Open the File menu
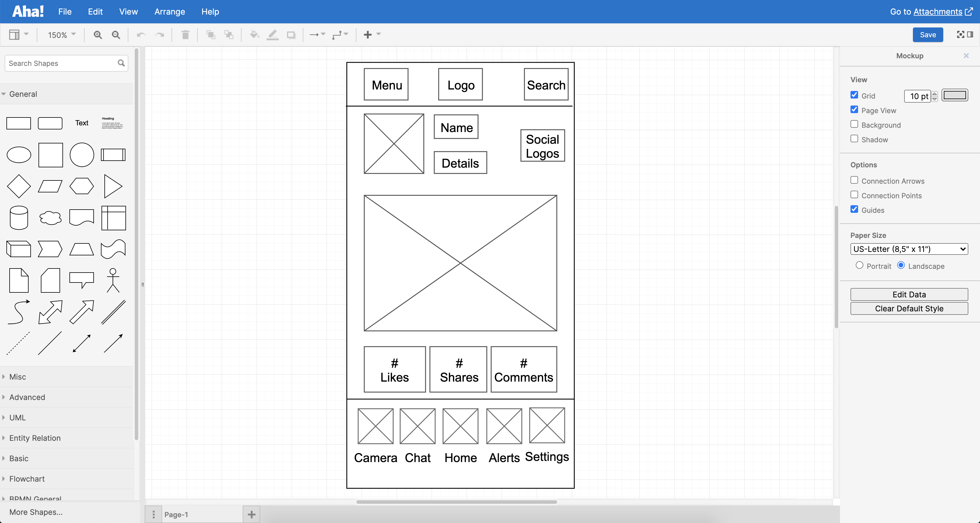This screenshot has height=523, width=980. point(65,11)
